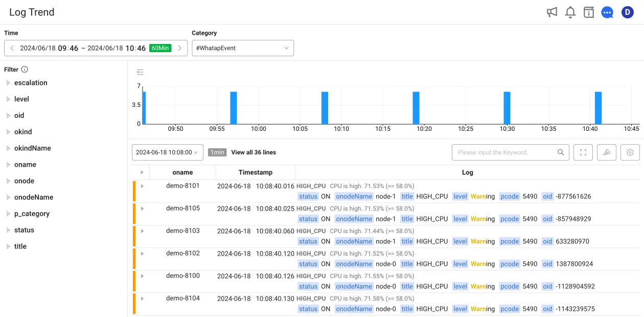Click the 1min interval badge

tap(217, 152)
